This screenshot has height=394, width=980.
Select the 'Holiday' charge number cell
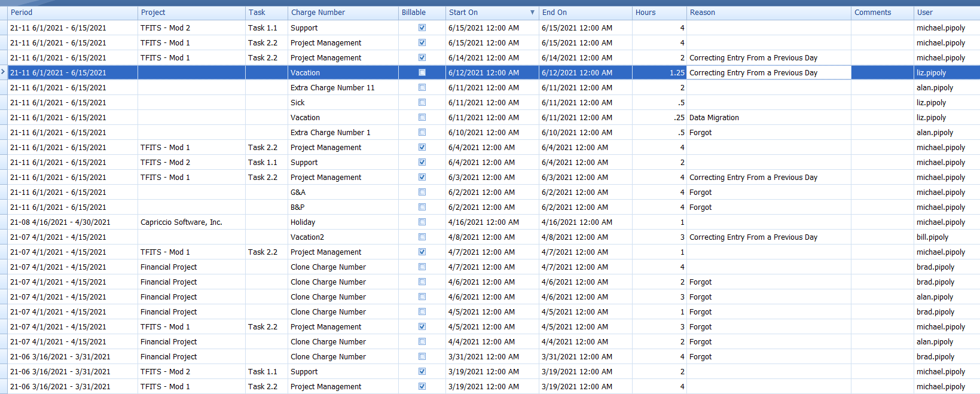[x=343, y=222]
